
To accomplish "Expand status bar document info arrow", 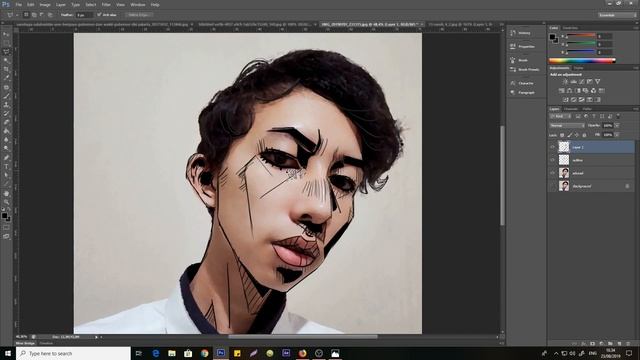I will [97, 337].
